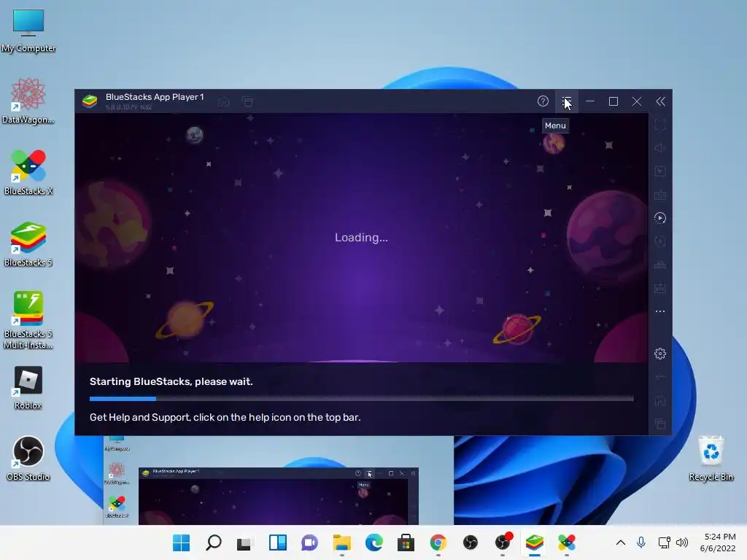The height and width of the screenshot is (560, 747).
Task: Click the circular play icon in sidebar
Action: (659, 218)
